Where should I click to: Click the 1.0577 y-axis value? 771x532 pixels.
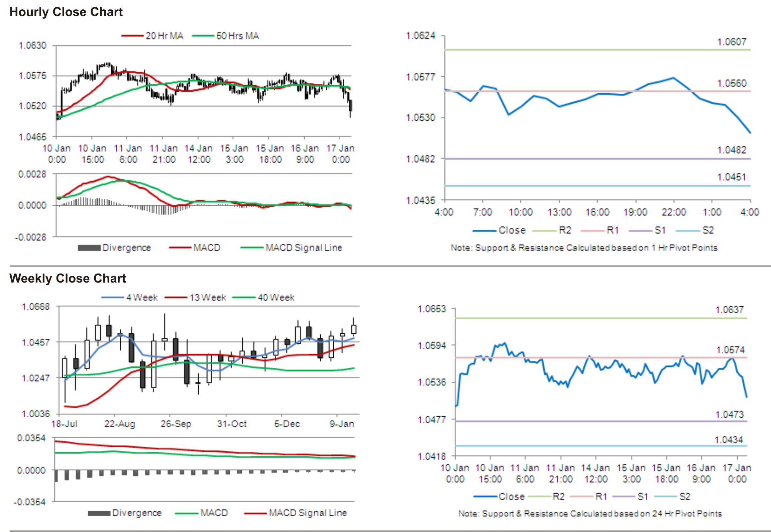point(420,77)
